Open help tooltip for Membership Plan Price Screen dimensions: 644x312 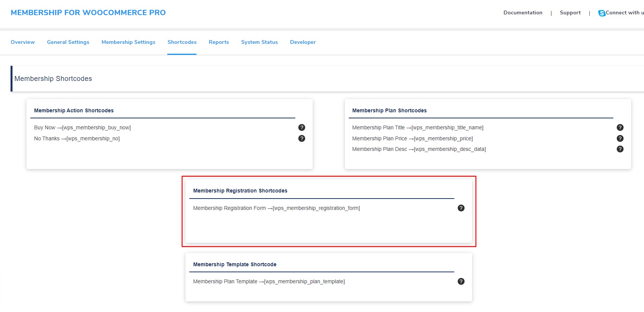[620, 138]
